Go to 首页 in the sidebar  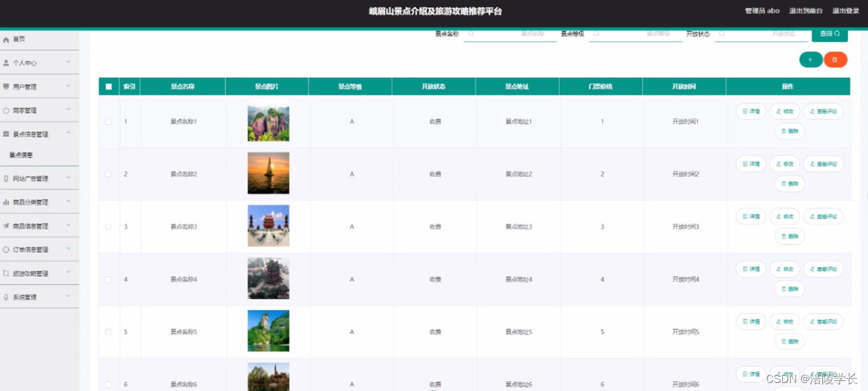[40, 39]
